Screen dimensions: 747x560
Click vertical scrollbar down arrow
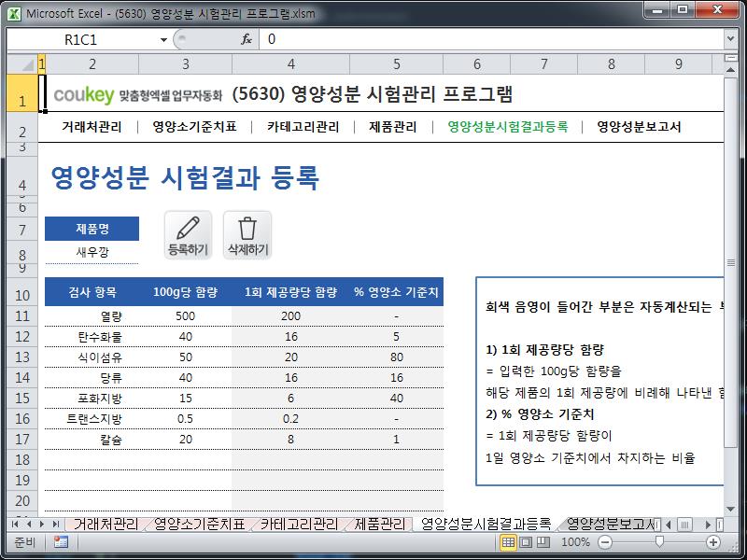pos(730,510)
